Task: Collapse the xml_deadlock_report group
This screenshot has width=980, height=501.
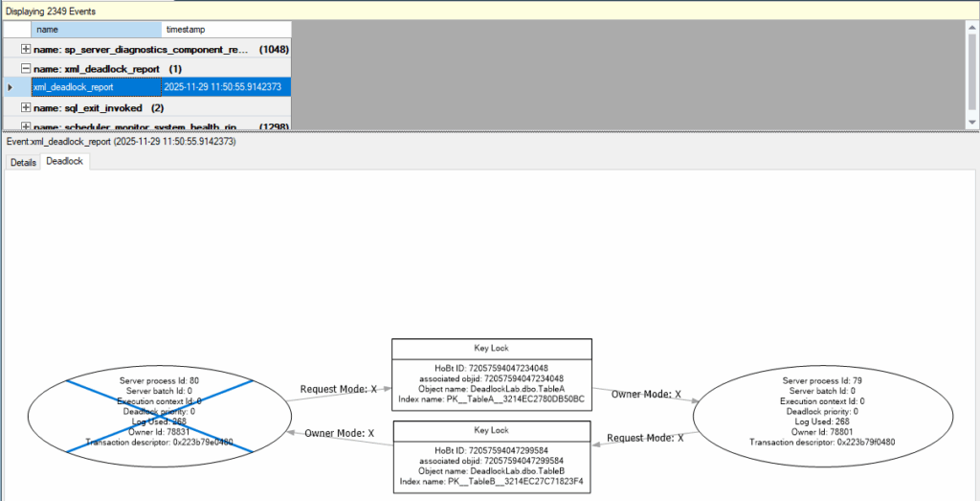Action: pos(25,69)
